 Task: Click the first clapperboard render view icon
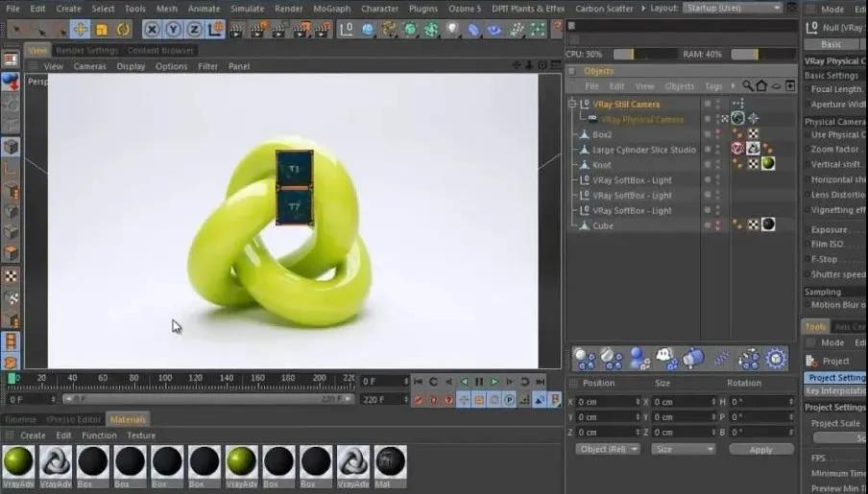pos(236,30)
